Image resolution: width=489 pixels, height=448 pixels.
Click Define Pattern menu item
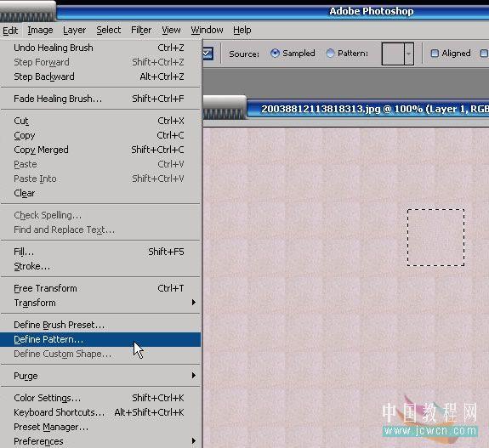tap(100, 339)
